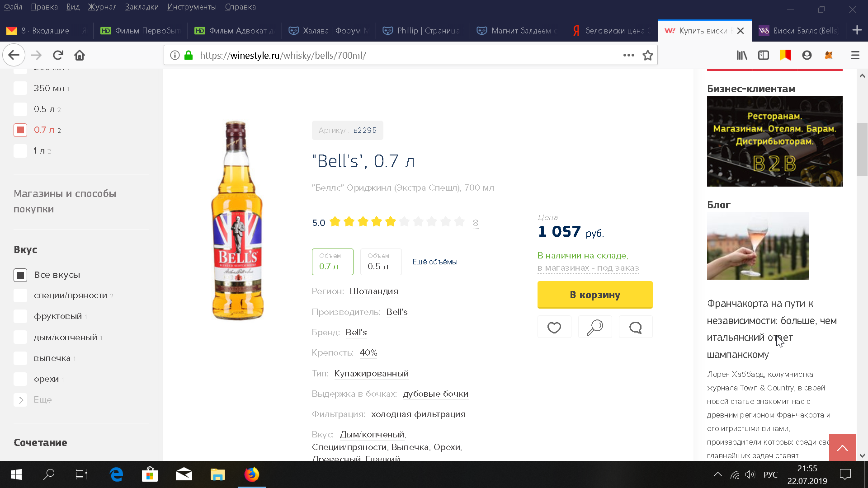Image resolution: width=868 pixels, height=488 pixels.
Task: Open the Firefox Library icon
Action: click(742, 55)
